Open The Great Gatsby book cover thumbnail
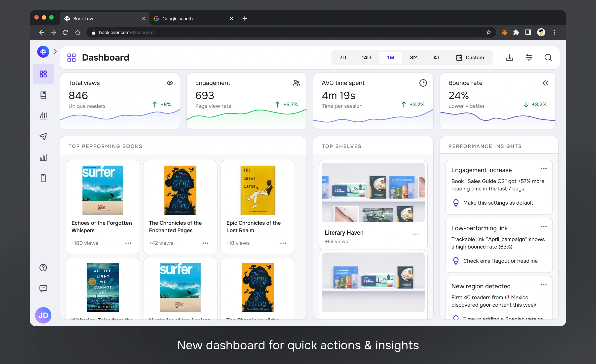Image resolution: width=596 pixels, height=364 pixels. point(258,190)
